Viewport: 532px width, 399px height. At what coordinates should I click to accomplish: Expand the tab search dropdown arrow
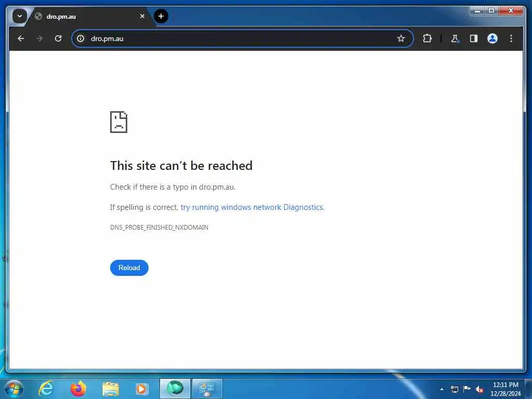pos(20,16)
